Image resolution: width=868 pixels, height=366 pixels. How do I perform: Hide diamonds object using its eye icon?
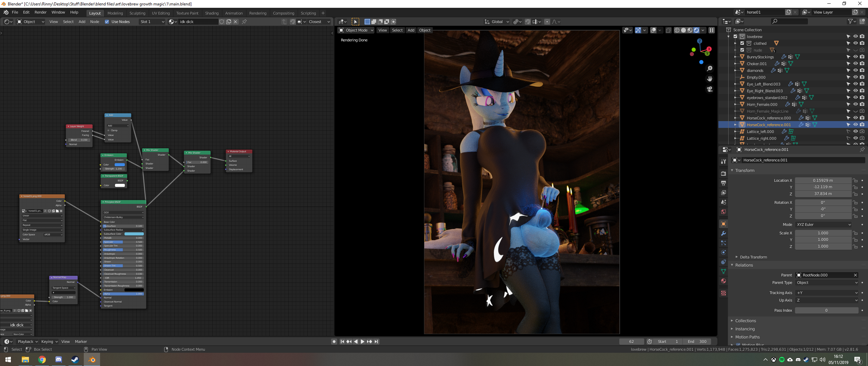[855, 70]
